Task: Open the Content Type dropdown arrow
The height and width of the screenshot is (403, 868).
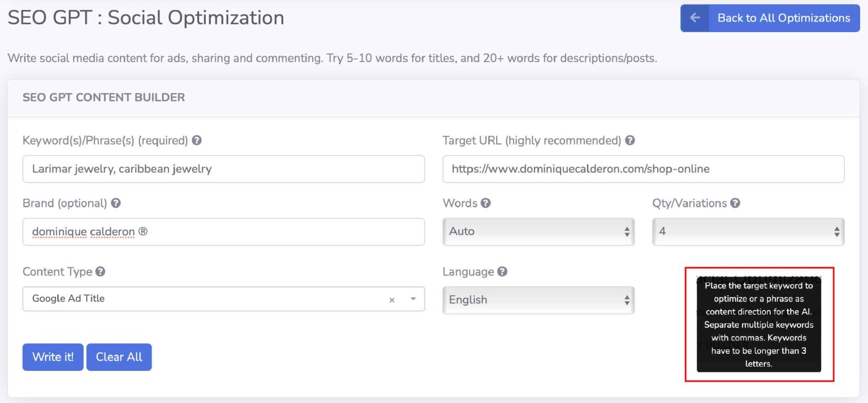Action: click(x=413, y=299)
